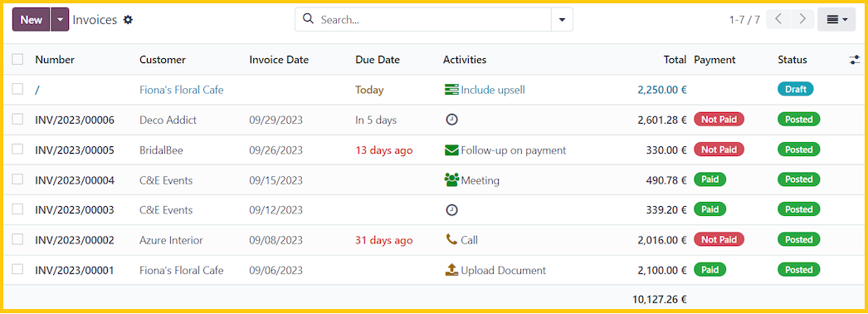Screen dimensions: 868x314
Task: Click the clock activity icon for INV/2023/00003
Action: click(x=451, y=210)
